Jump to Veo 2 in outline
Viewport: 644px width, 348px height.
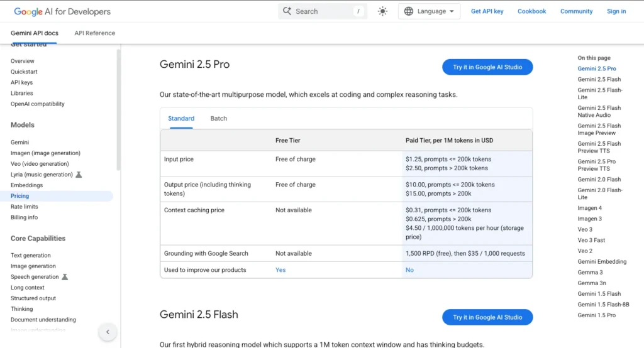[x=585, y=251]
